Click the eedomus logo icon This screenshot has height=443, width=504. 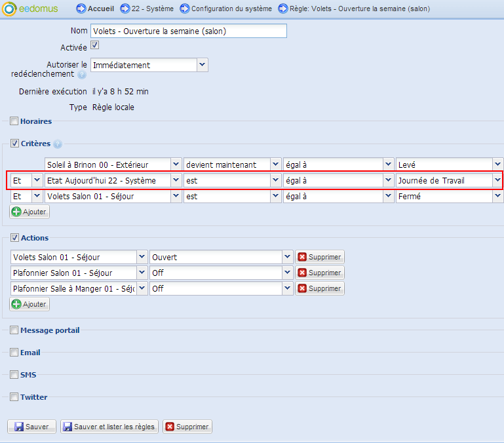(9, 9)
